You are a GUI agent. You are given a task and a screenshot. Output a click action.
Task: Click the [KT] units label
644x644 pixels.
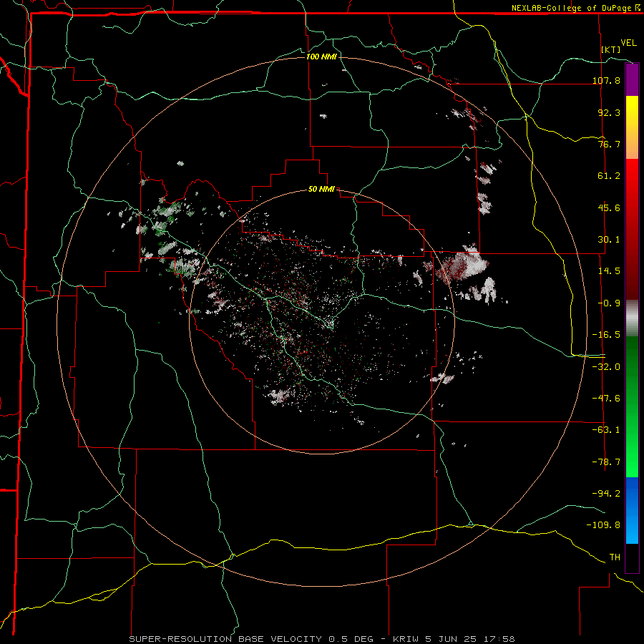[x=611, y=49]
